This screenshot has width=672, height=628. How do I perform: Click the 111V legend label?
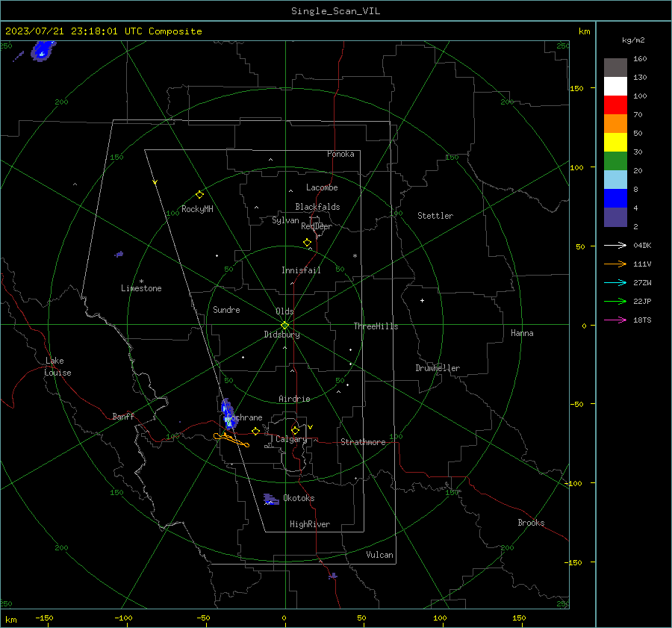point(642,264)
